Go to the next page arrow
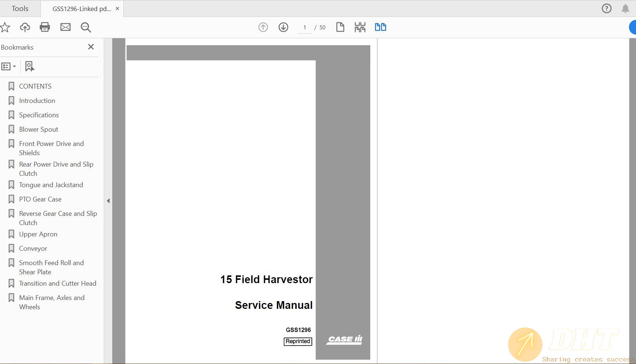The image size is (636, 364). click(x=283, y=27)
